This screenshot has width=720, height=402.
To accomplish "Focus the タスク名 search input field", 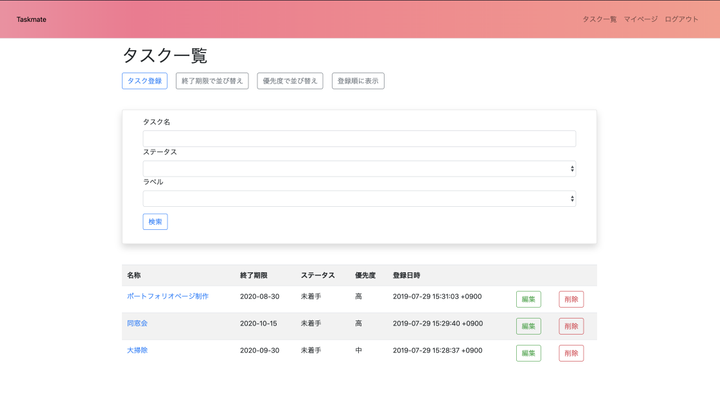I will pos(359,138).
